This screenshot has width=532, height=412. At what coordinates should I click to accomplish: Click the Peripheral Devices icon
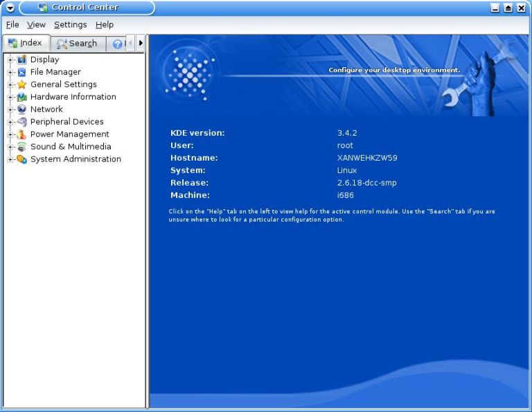[21, 122]
